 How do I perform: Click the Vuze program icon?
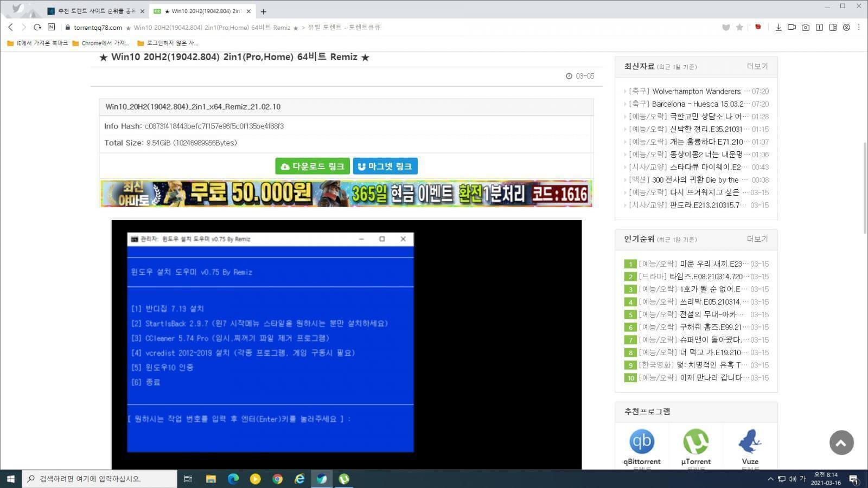(750, 441)
